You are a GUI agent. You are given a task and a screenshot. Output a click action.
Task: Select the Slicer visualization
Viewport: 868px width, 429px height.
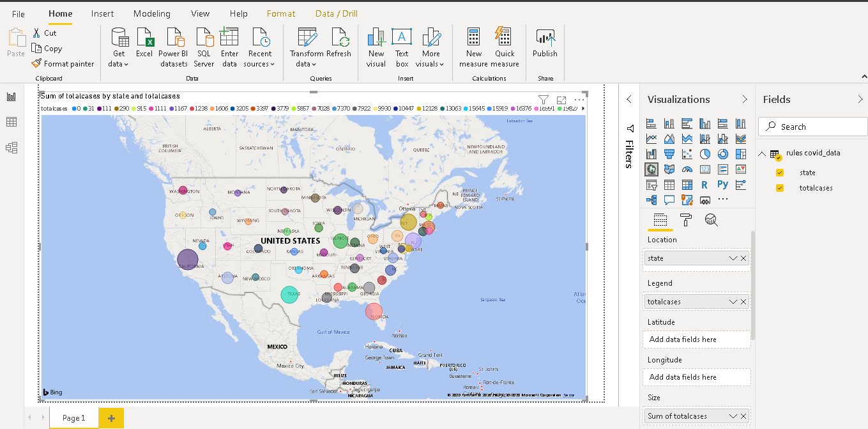click(651, 184)
